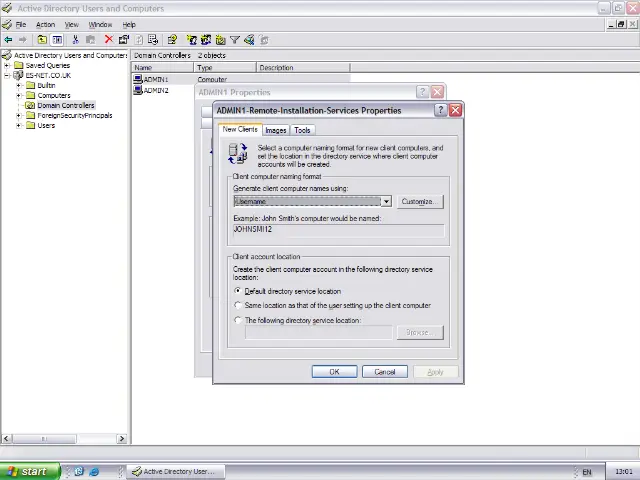Image resolution: width=640 pixels, height=480 pixels.
Task: Expand the Computers tree node
Action: tap(19, 95)
